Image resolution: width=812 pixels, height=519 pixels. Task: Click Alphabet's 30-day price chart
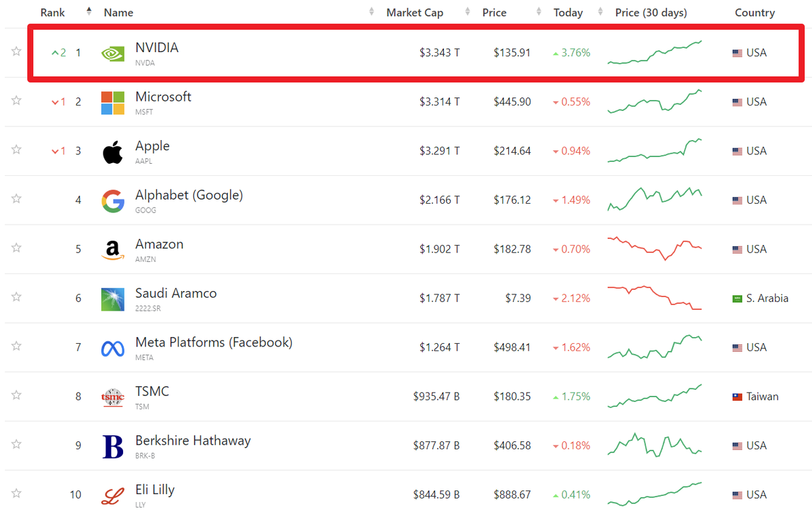tap(654, 199)
